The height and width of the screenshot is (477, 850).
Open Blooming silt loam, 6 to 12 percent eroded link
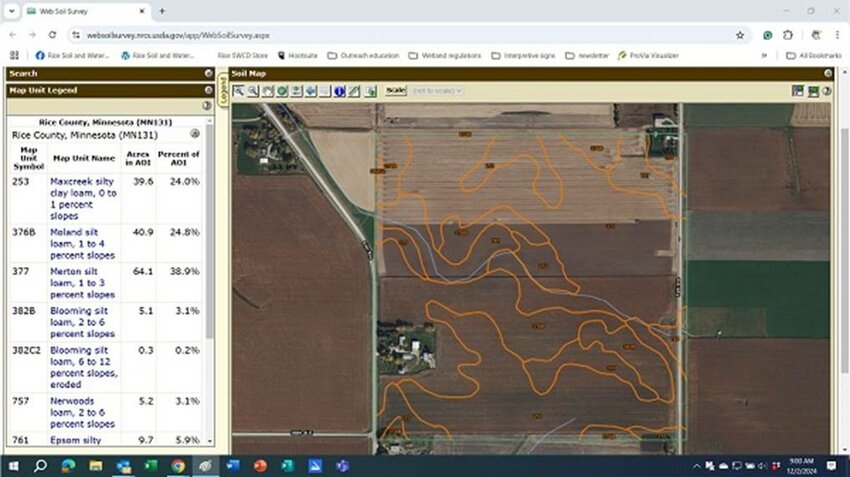[83, 367]
